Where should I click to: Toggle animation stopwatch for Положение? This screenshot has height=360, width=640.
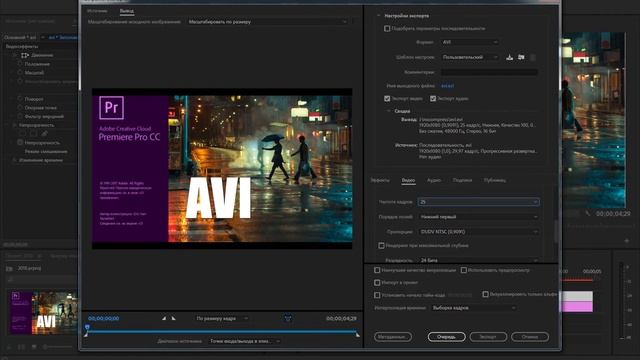[x=20, y=64]
